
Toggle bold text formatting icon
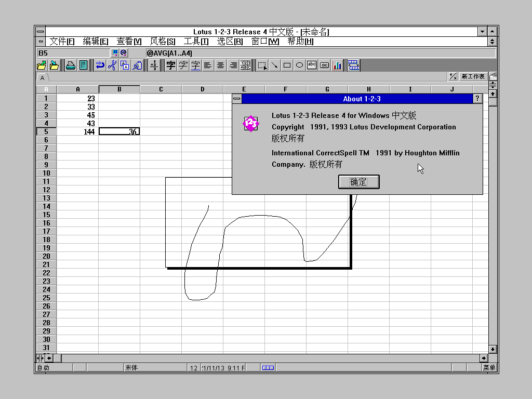170,65
